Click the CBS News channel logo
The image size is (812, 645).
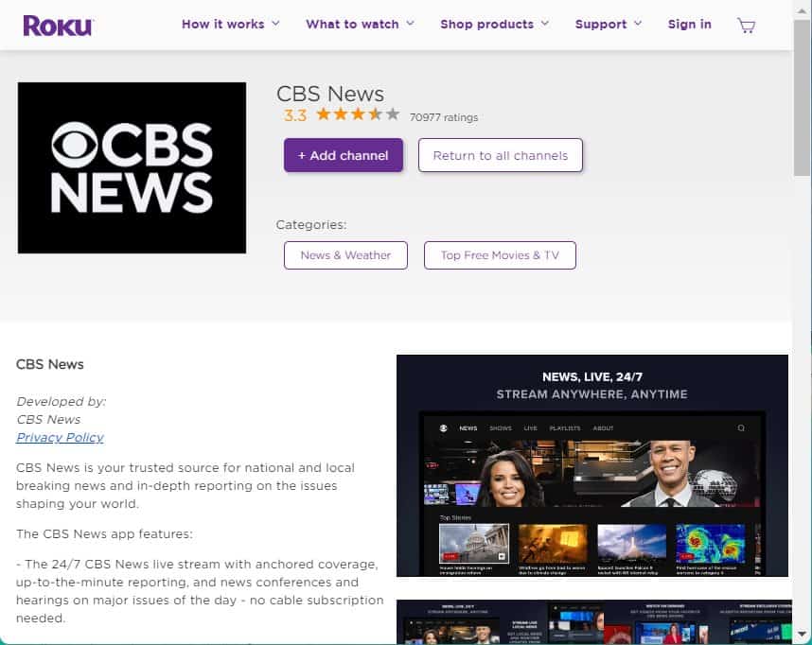tap(132, 167)
